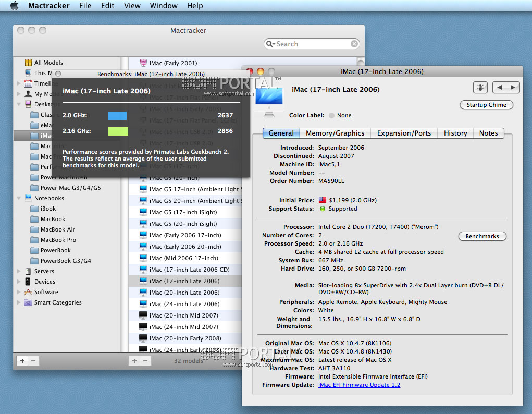Image resolution: width=532 pixels, height=414 pixels.
Task: Select iMac (20-inch Late 2006) row
Action: tap(185, 293)
